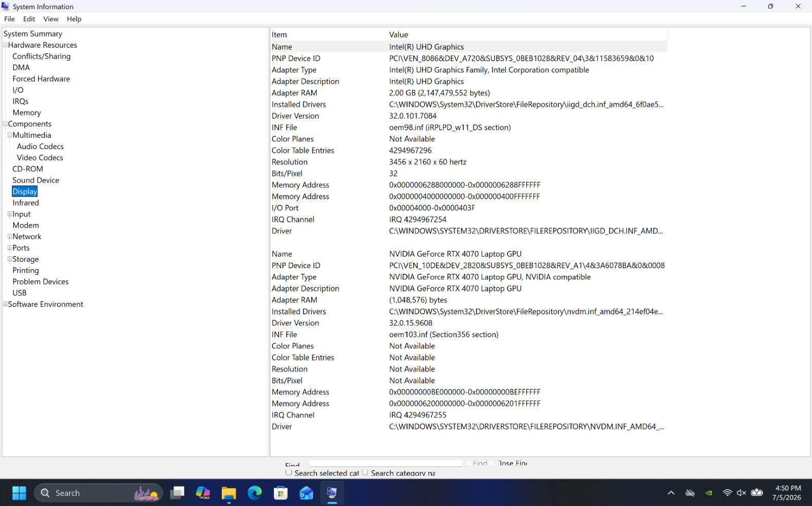Expand the Storage tree node
The width and height of the screenshot is (812, 506).
10,259
